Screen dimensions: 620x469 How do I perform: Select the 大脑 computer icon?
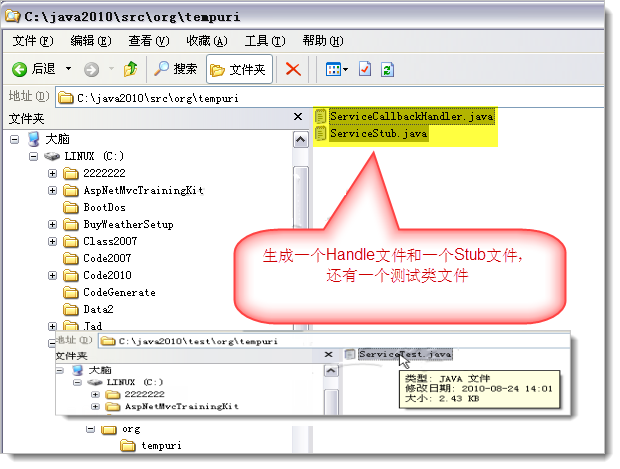point(34,139)
